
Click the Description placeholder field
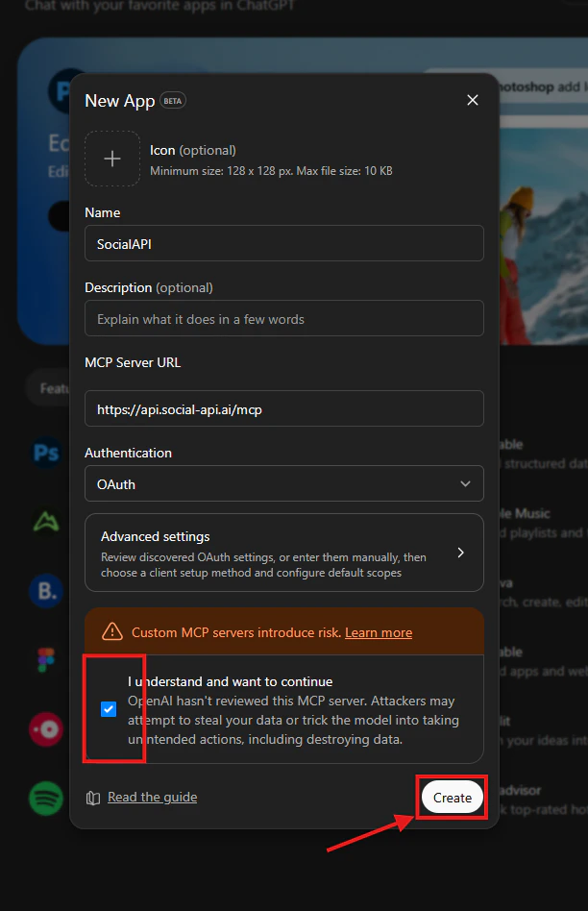tap(283, 318)
